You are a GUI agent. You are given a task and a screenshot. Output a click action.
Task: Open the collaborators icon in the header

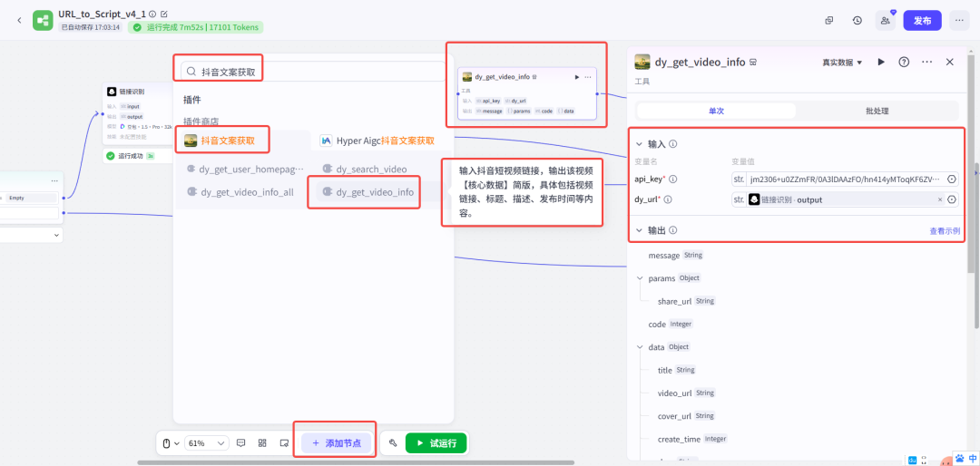(886, 21)
